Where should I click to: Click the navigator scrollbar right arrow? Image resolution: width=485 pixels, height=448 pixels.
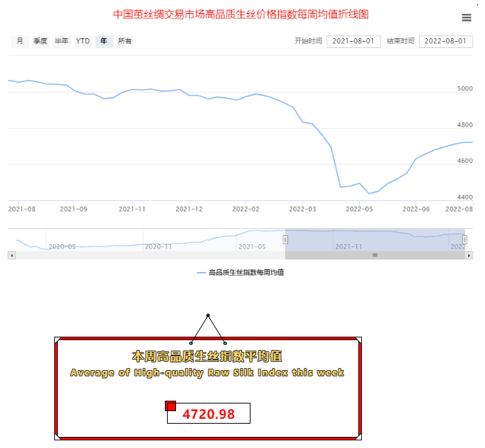coord(469,255)
